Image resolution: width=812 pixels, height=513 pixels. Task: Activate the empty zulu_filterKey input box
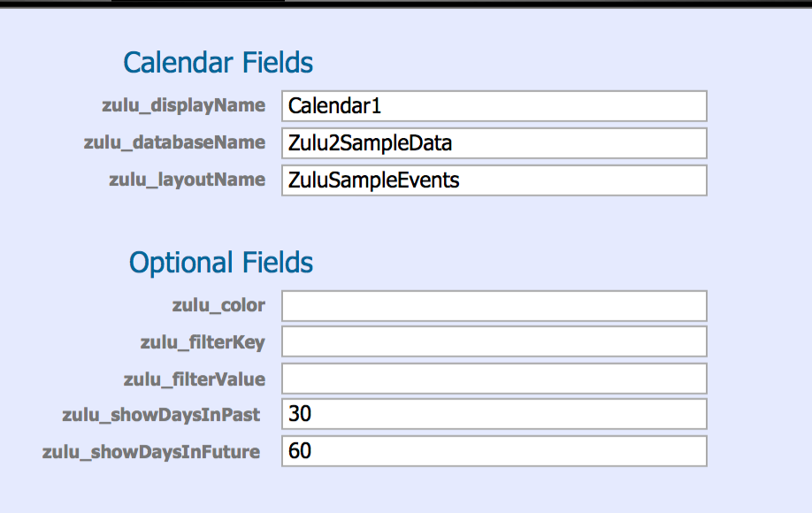[494, 341]
